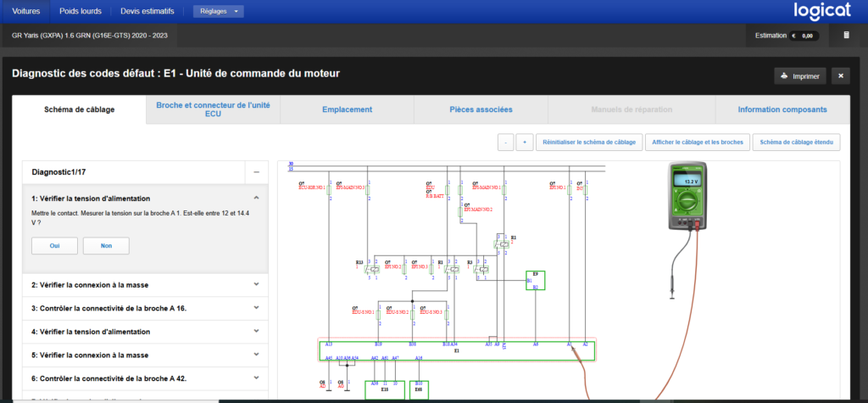The height and width of the screenshot is (403, 868).
Task: Open Broche et connecteur de l'unité ECU tab
Action: coord(213,109)
